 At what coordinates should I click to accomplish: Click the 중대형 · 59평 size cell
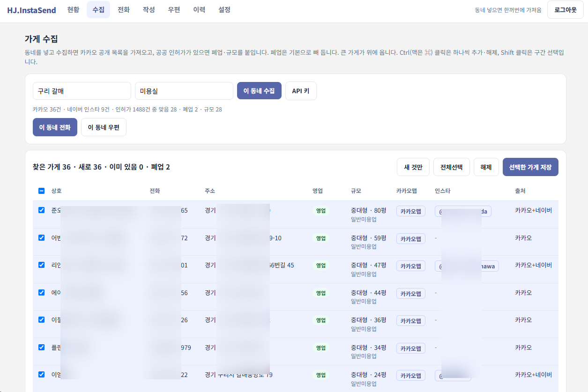(x=369, y=238)
